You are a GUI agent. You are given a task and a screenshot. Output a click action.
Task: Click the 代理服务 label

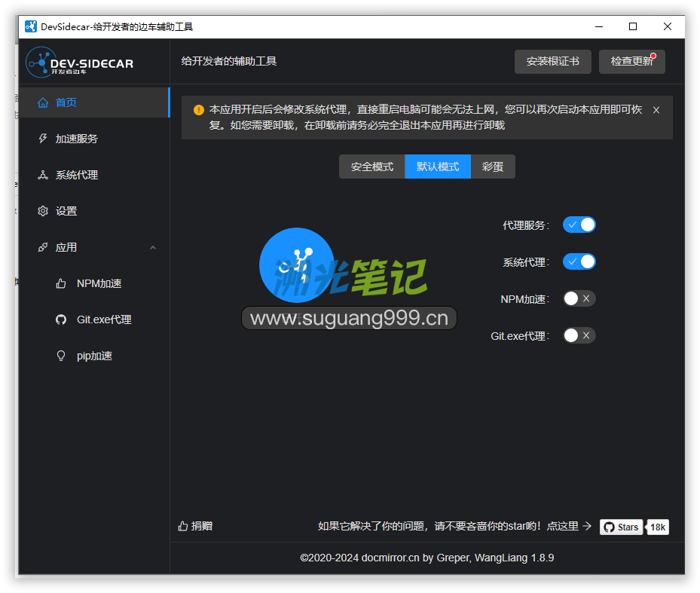(526, 225)
